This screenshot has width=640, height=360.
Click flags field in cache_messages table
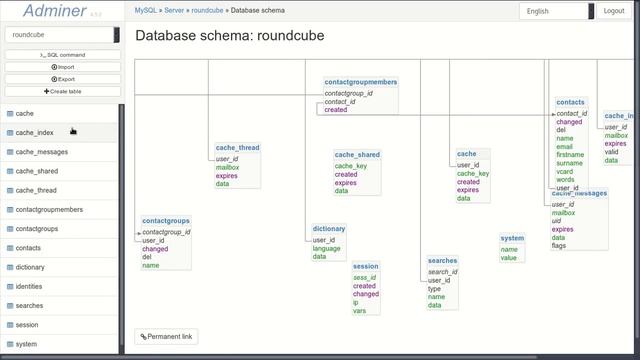pos(559,246)
